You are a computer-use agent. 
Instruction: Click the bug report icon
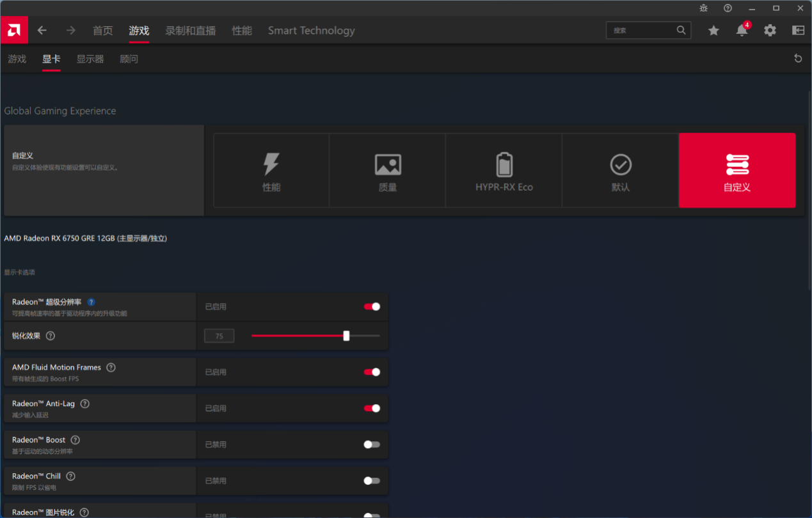click(704, 8)
